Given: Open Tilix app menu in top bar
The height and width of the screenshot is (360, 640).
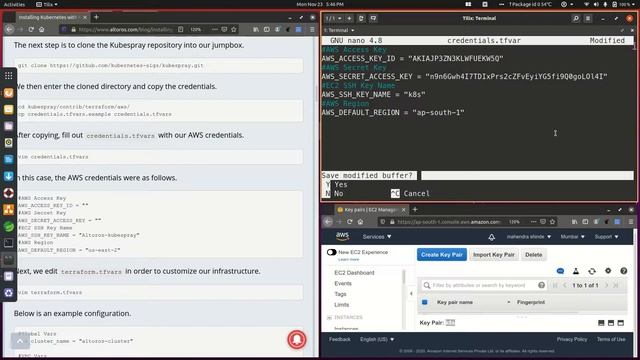Looking at the screenshot, I should 47,4.
